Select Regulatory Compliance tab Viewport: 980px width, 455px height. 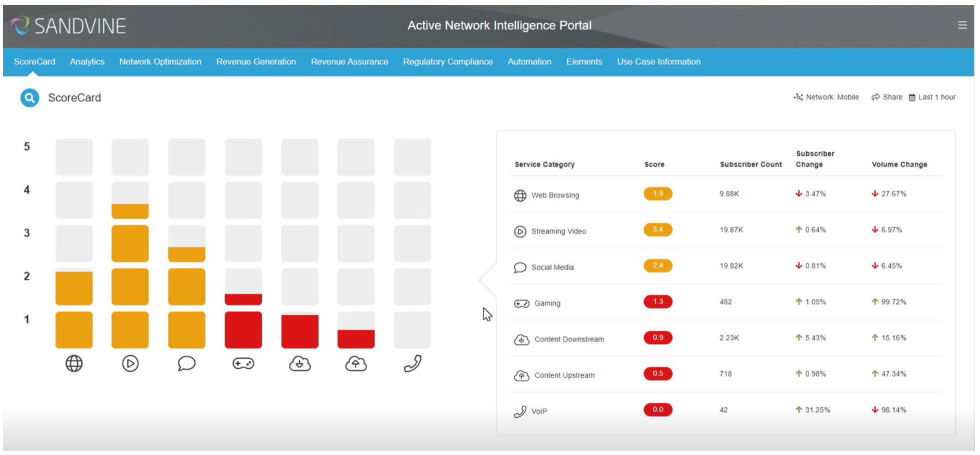[x=448, y=61]
